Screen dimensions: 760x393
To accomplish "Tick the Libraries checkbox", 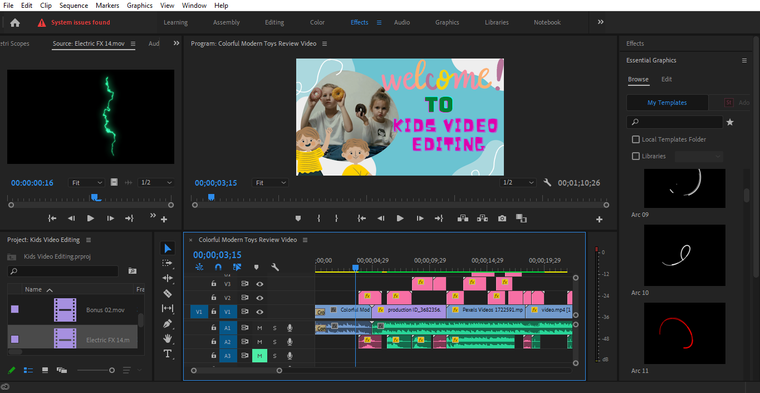I will point(635,156).
